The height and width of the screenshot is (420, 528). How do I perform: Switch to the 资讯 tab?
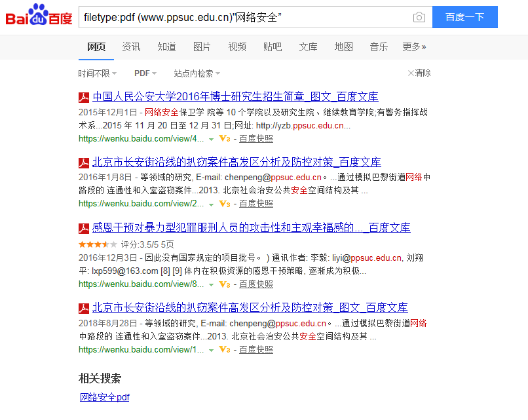coord(131,47)
